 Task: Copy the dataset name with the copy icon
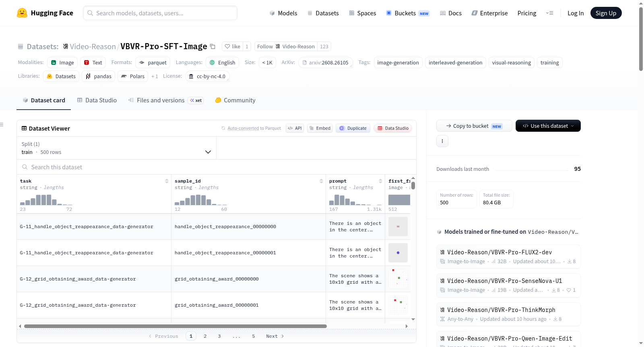[x=213, y=46]
